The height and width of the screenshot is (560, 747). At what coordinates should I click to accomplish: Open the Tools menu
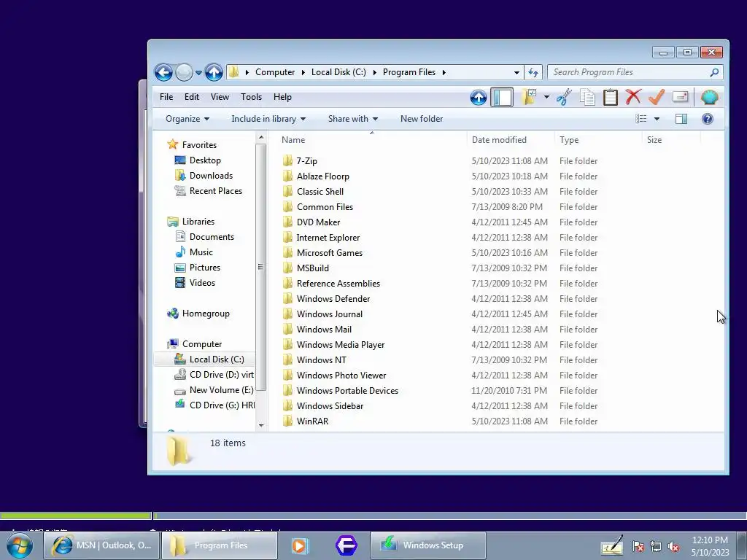pyautogui.click(x=251, y=97)
